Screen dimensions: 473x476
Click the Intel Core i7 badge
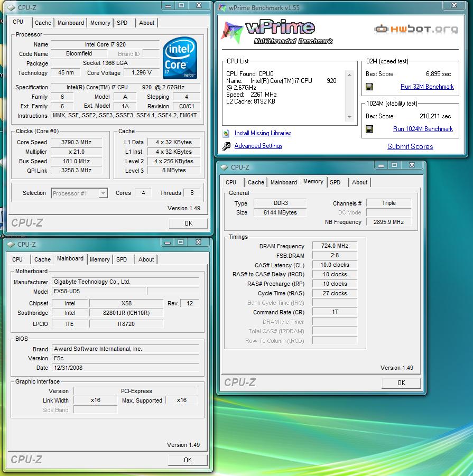point(180,58)
